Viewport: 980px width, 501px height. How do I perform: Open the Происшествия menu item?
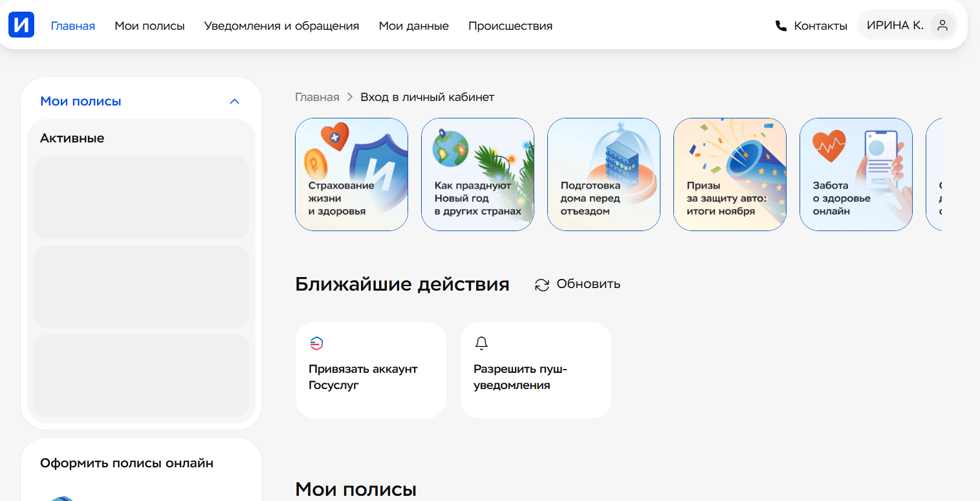pyautogui.click(x=510, y=26)
